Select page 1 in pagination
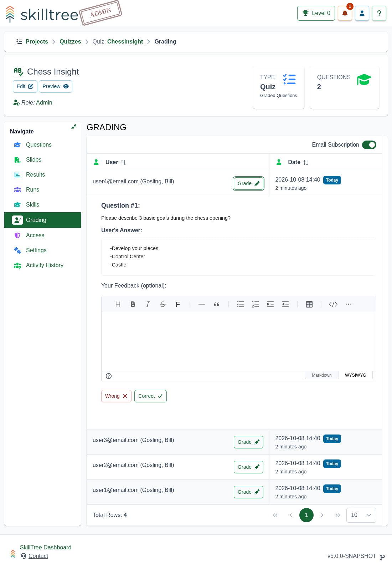The image size is (392, 569). pos(306,515)
